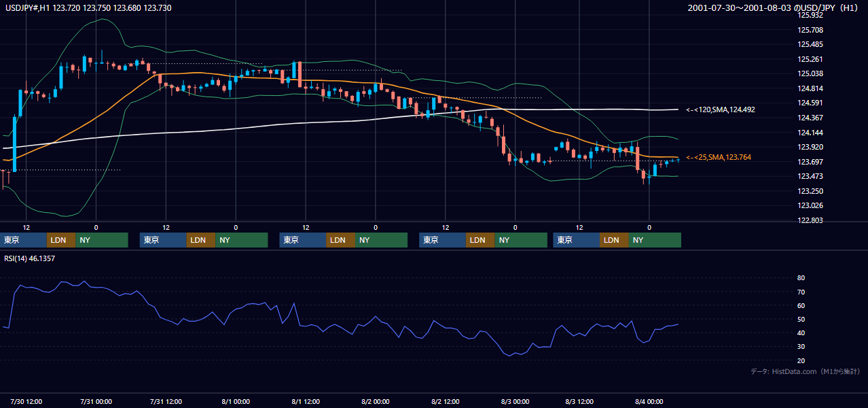Click the rightmost NY session block
Screen dimensions: 868x408
pos(655,240)
